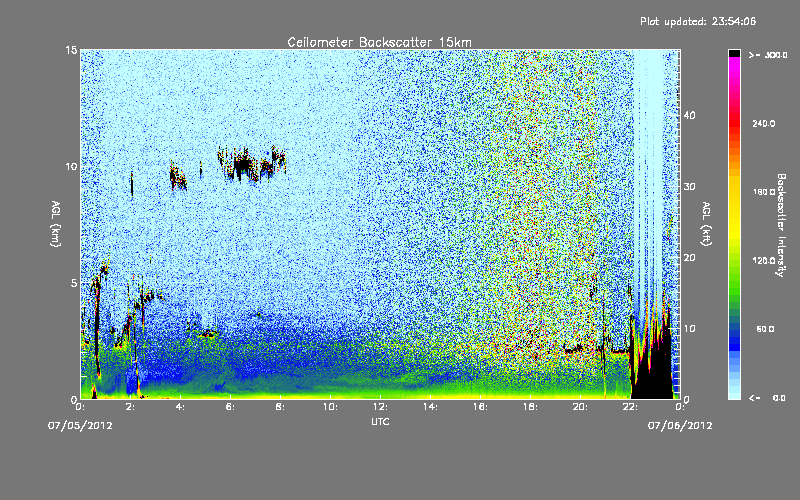Click the 'UTC' x-axis label
The width and height of the screenshot is (800, 500).
pos(380,421)
